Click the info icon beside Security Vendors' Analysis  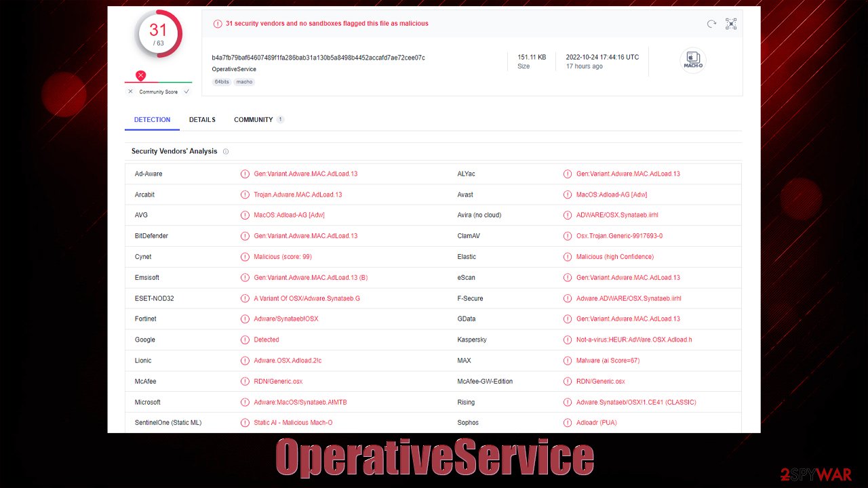[x=226, y=151]
